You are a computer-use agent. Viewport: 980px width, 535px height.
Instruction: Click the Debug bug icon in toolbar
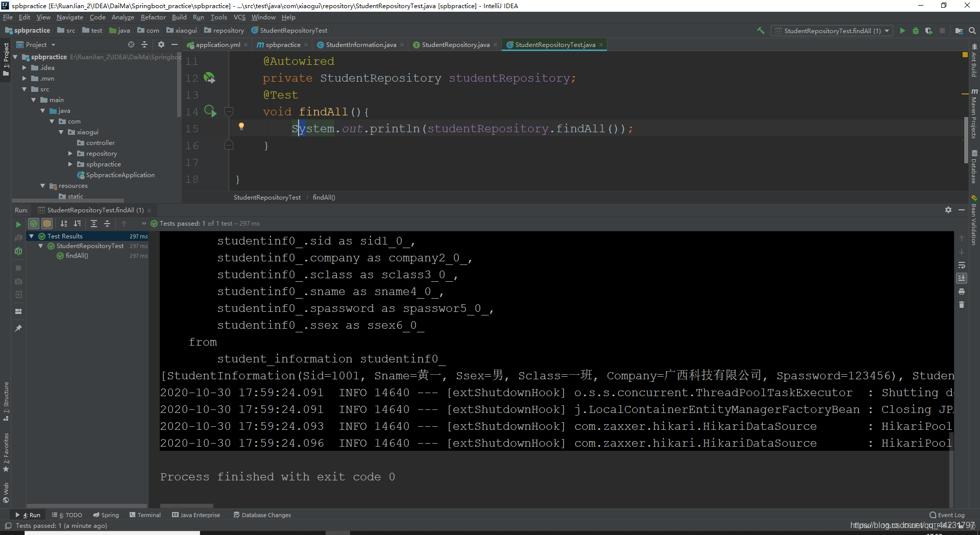click(916, 31)
